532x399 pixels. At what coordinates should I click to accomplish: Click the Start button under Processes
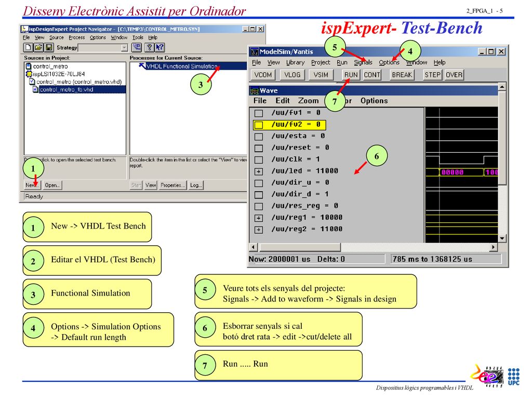pyautogui.click(x=137, y=185)
